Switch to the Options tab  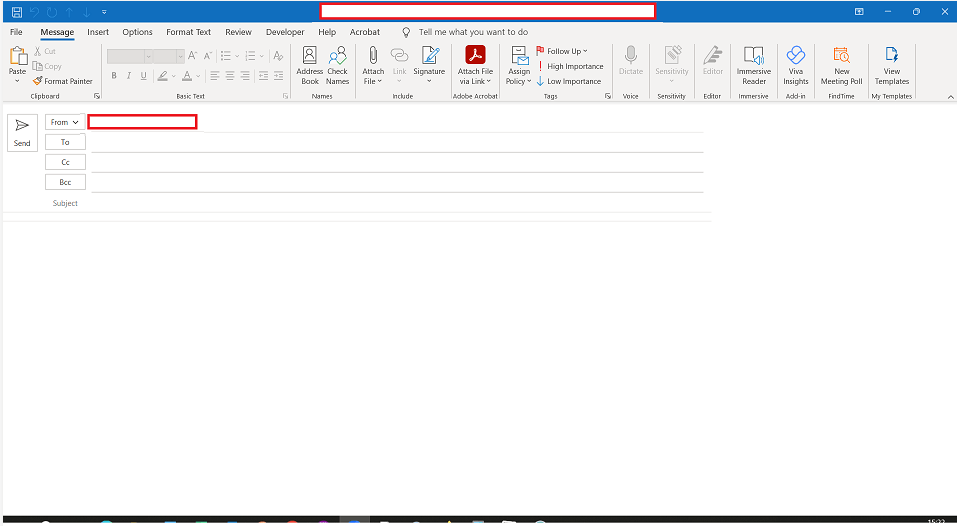137,32
